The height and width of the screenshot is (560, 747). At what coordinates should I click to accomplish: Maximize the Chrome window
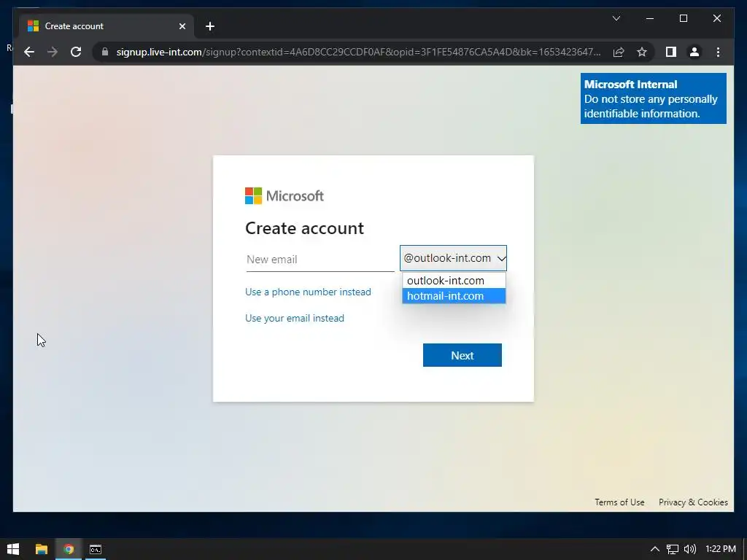(683, 18)
